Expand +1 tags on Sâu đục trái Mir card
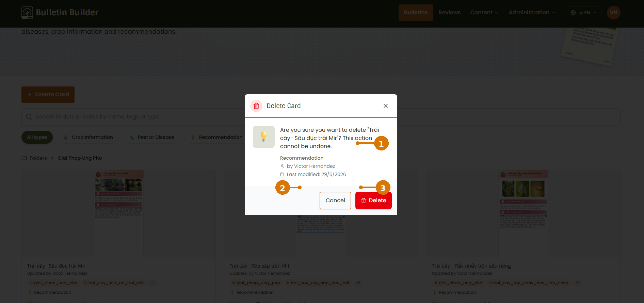This screenshot has height=303, width=644. tap(153, 283)
